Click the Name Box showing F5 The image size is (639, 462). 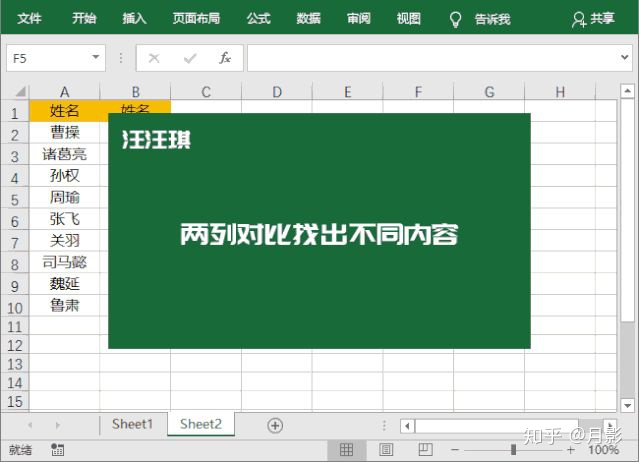point(56,58)
